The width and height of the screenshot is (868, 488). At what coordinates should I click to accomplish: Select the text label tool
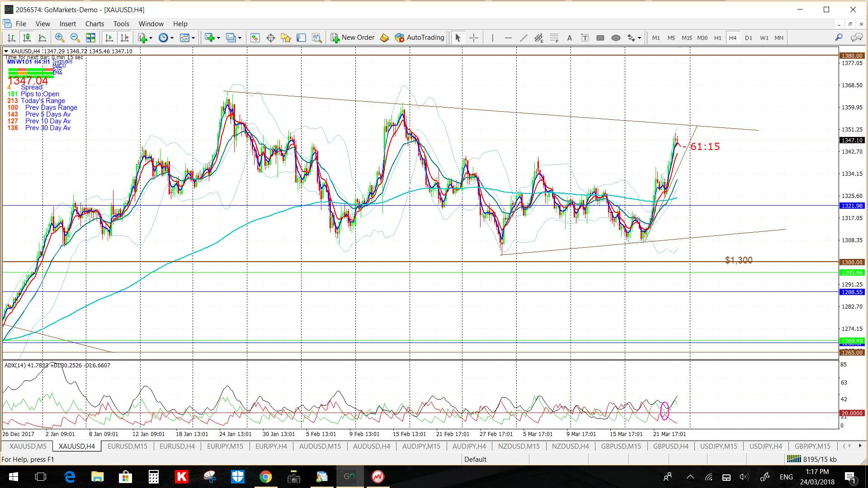tap(585, 38)
